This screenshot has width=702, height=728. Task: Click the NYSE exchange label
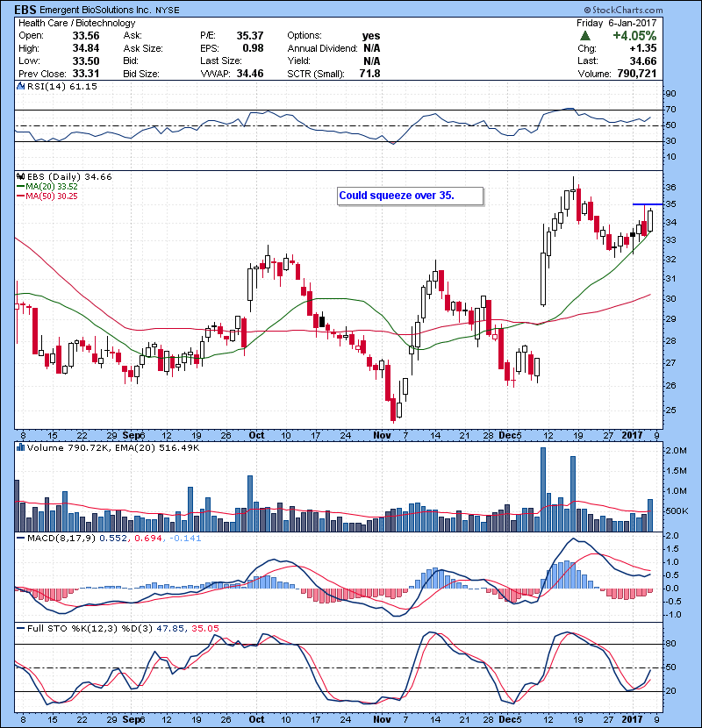pyautogui.click(x=168, y=11)
